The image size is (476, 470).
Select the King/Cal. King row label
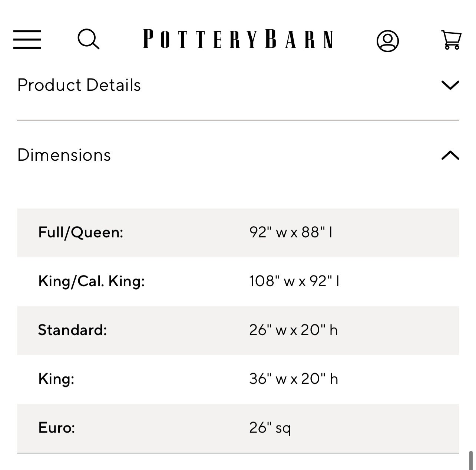[92, 281]
